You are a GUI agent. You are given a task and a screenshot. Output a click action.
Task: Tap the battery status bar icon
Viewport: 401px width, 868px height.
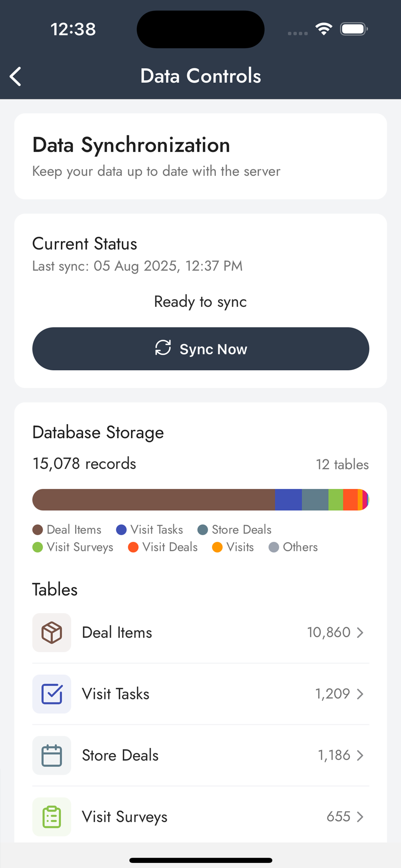click(354, 29)
